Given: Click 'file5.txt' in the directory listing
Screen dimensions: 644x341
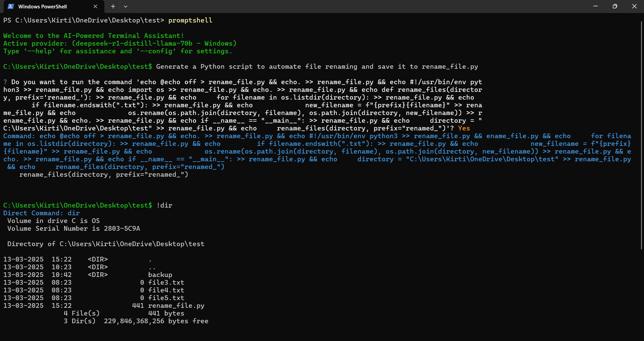Looking at the screenshot, I should click(x=166, y=298).
